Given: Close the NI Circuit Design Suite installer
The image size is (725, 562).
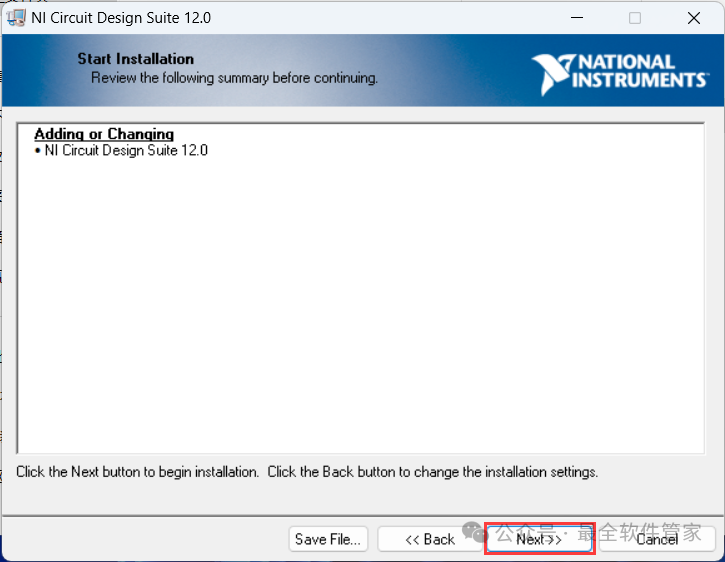Looking at the screenshot, I should (x=694, y=18).
